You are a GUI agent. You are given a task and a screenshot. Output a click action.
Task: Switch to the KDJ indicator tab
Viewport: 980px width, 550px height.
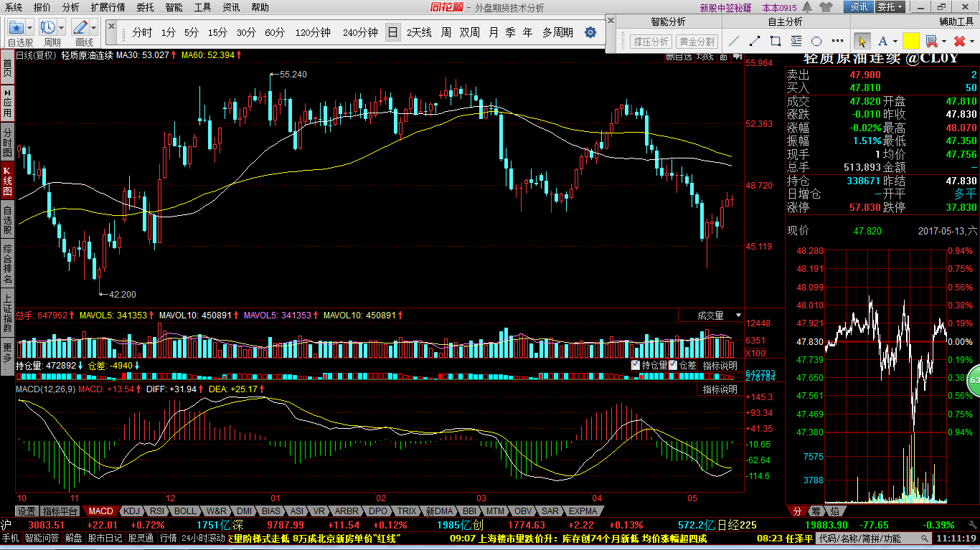tap(131, 511)
